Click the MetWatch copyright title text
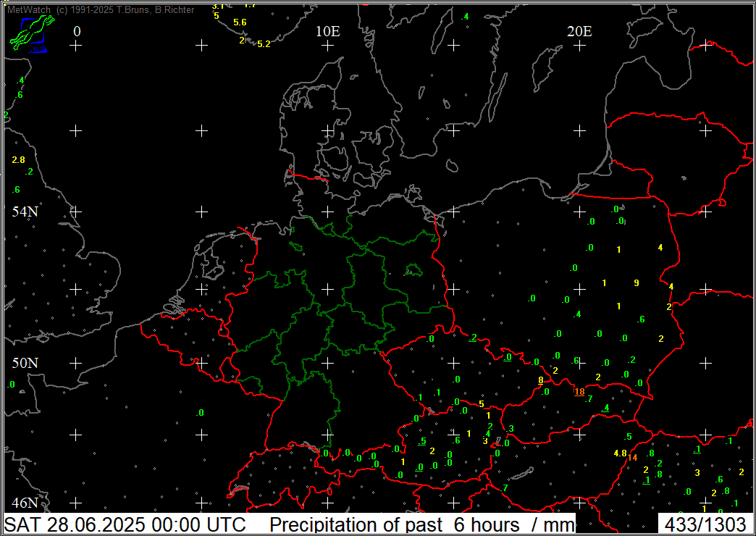The height and width of the screenshot is (536, 756). coord(101,9)
